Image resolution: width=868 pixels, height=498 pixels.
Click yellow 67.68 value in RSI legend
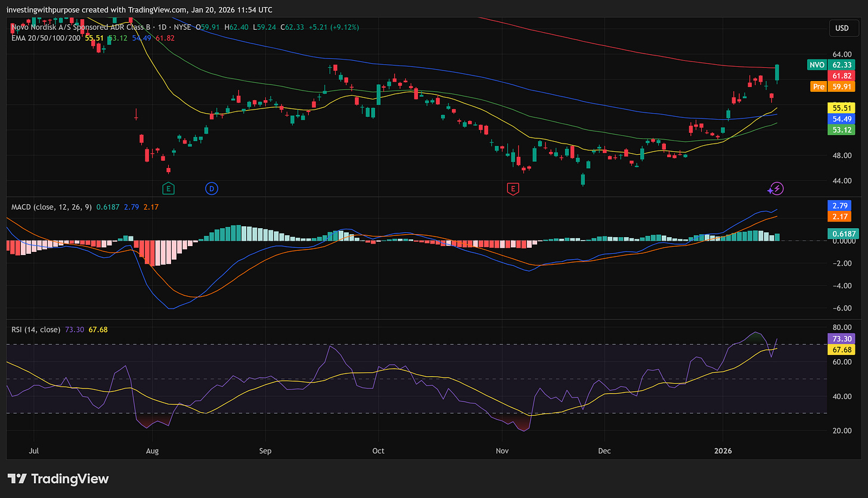click(x=98, y=329)
